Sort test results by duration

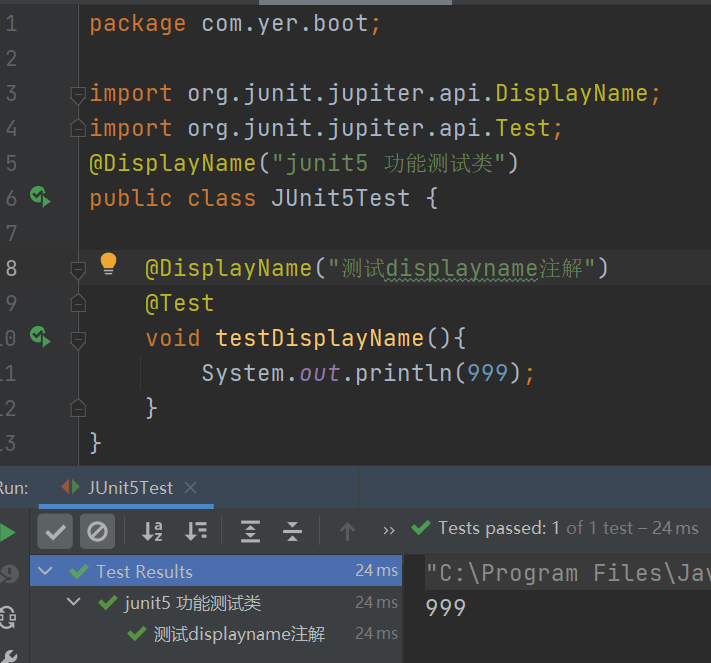pyautogui.click(x=196, y=531)
